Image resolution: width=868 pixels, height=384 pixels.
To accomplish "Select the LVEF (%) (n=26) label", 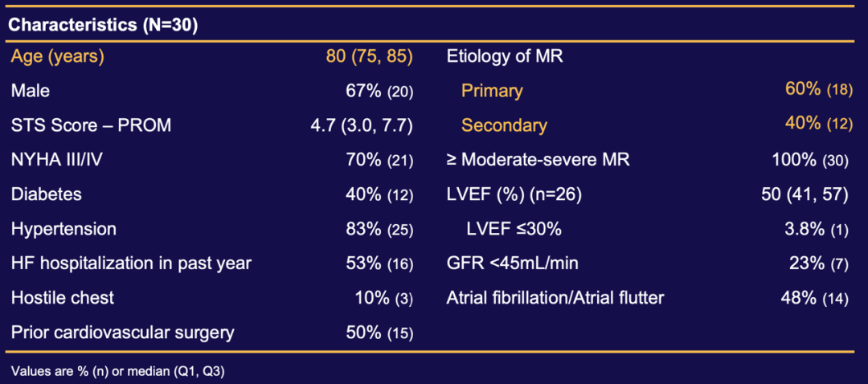I will [x=514, y=194].
